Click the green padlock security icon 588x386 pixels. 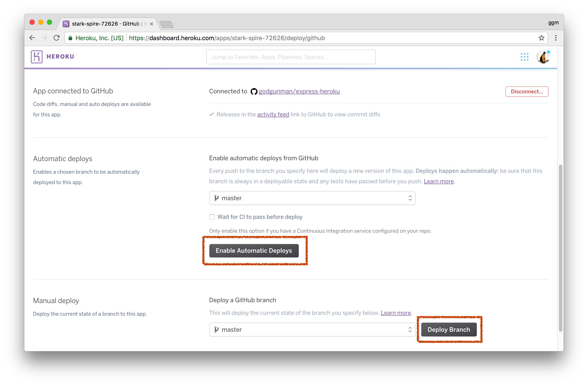pyautogui.click(x=70, y=38)
